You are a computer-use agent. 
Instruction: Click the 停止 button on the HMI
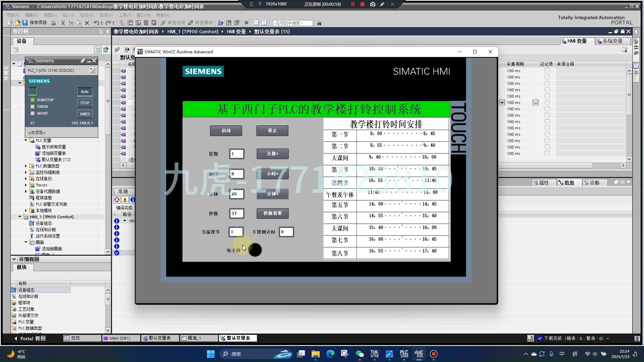(272, 131)
